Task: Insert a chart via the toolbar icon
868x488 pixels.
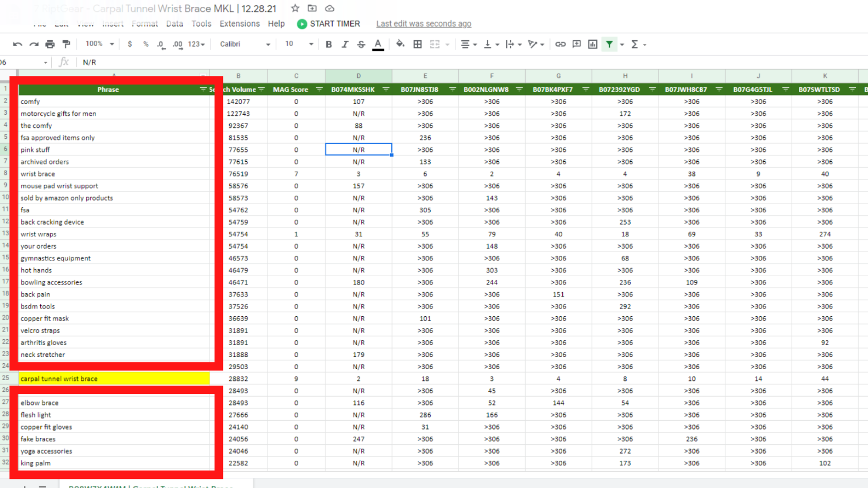Action: [x=593, y=44]
